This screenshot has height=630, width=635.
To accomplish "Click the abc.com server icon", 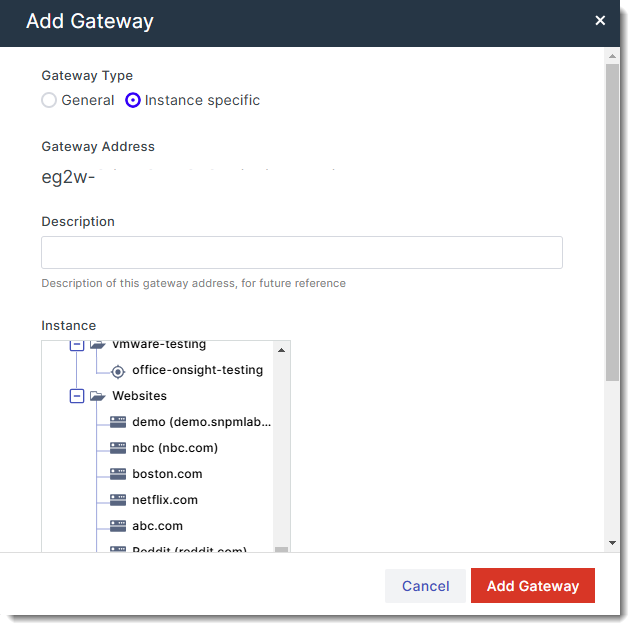I will click(117, 526).
